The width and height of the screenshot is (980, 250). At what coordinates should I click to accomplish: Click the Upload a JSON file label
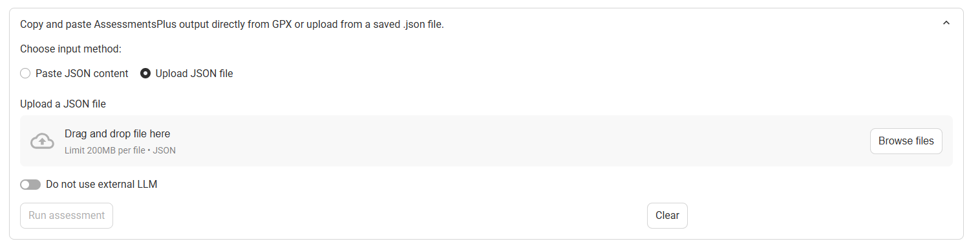tap(63, 104)
